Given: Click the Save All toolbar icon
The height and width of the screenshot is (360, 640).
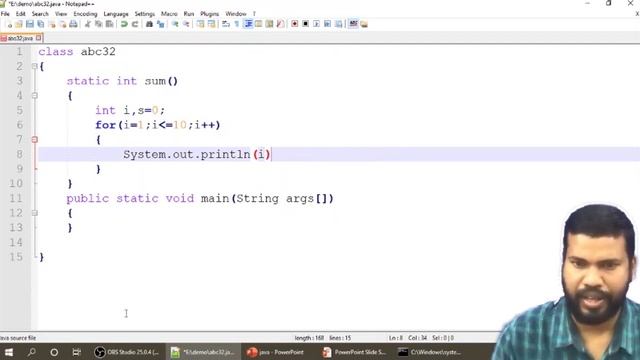Looking at the screenshot, I should click(41, 24).
